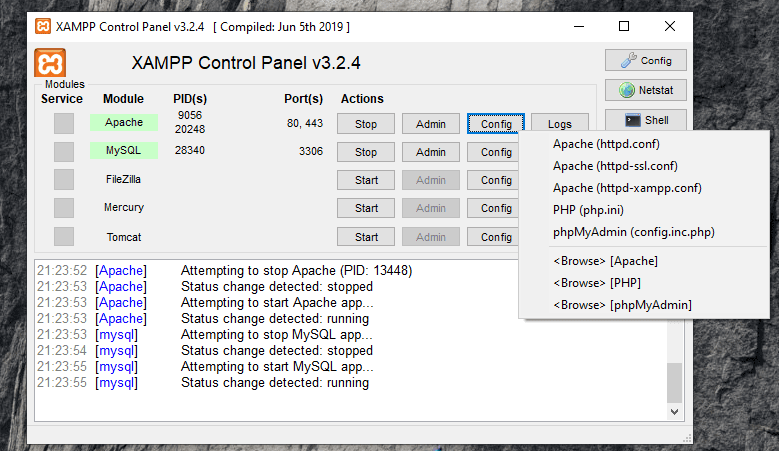Click MySQL PID 28340 value
This screenshot has width=779, height=451.
(x=189, y=150)
